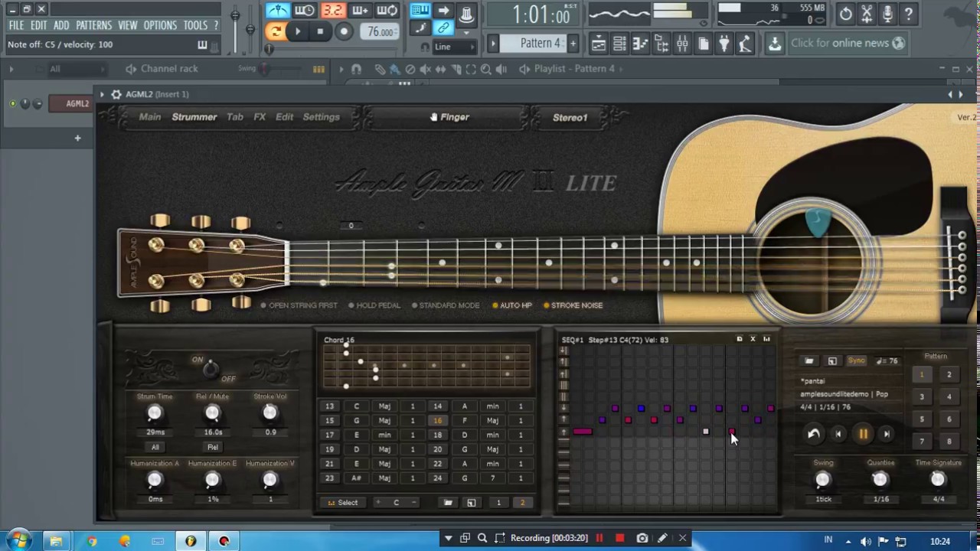This screenshot has width=980, height=551.
Task: Arm the transport record button
Action: tap(344, 31)
